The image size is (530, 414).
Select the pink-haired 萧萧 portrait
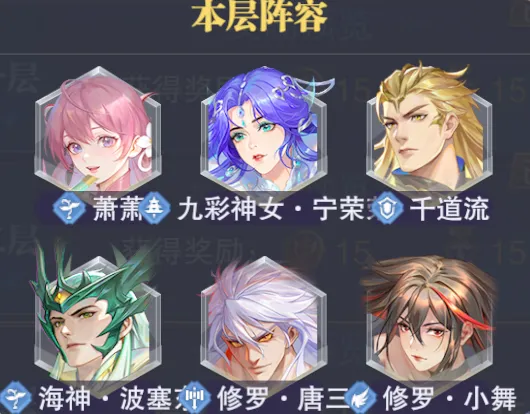tap(98, 130)
